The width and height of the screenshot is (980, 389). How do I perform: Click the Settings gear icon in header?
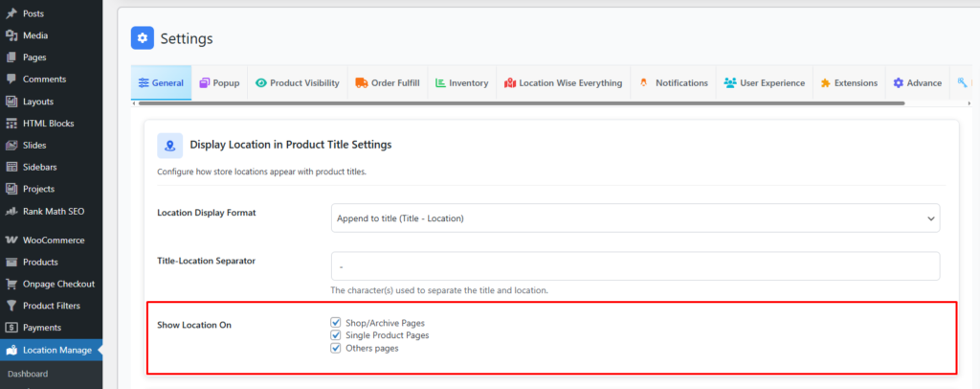click(143, 38)
